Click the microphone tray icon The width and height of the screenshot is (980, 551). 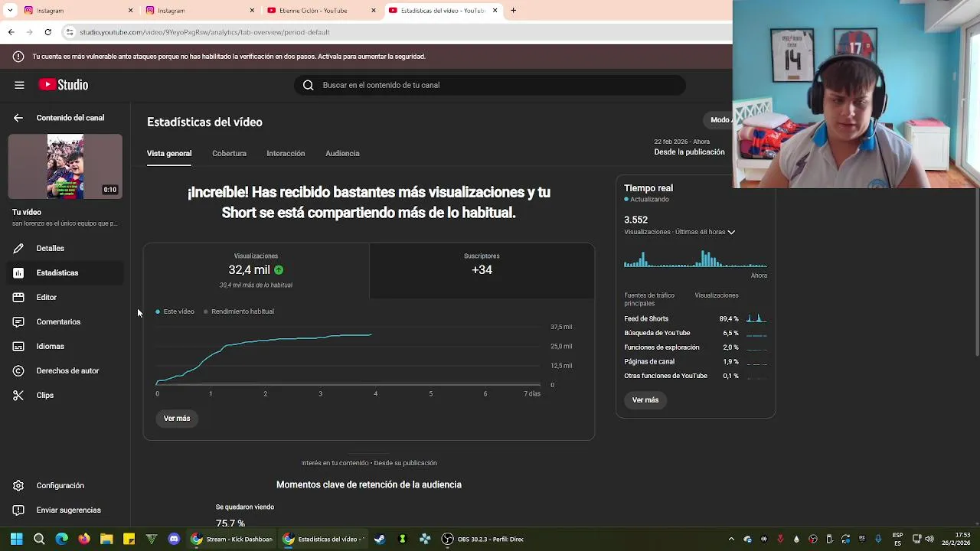[x=878, y=539]
